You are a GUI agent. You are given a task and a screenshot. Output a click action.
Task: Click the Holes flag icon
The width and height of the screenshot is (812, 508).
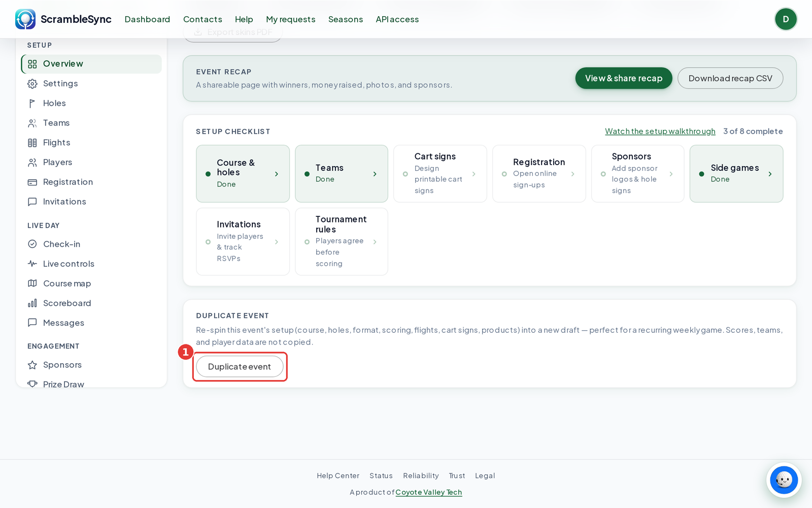32,104
